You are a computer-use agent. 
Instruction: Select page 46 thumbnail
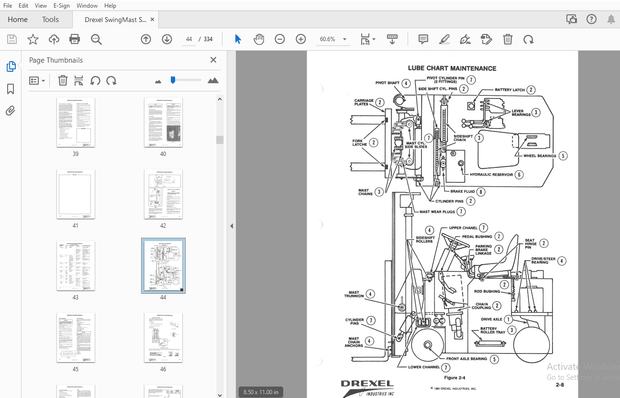163,338
